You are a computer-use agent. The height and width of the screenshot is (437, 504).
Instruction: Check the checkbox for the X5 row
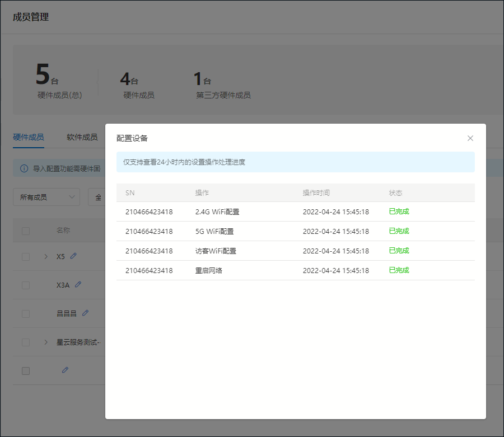(26, 256)
